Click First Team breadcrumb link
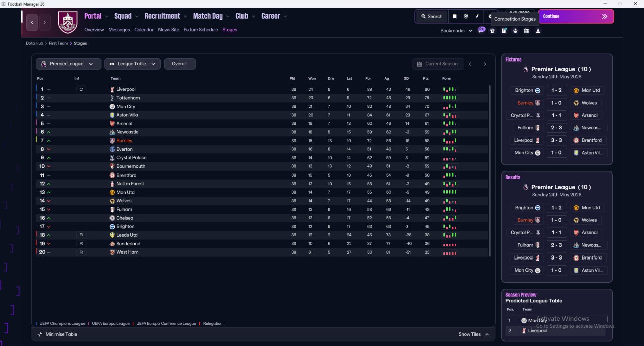The height and width of the screenshot is (346, 644). pyautogui.click(x=58, y=43)
